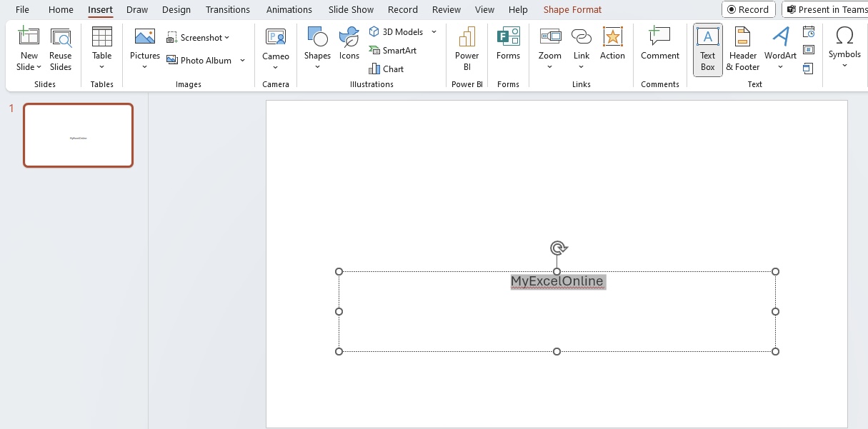
Task: Switch to the Review tab
Action: click(x=447, y=10)
